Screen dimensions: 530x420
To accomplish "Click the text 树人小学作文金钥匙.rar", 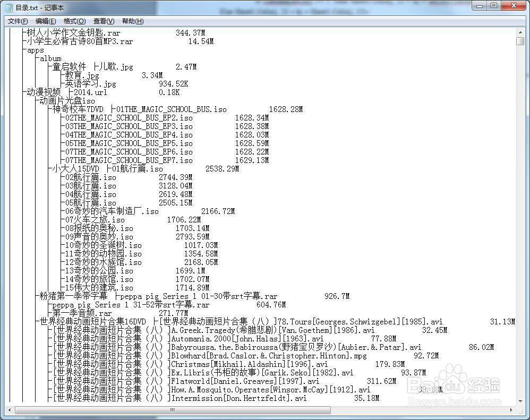I will [x=73, y=33].
